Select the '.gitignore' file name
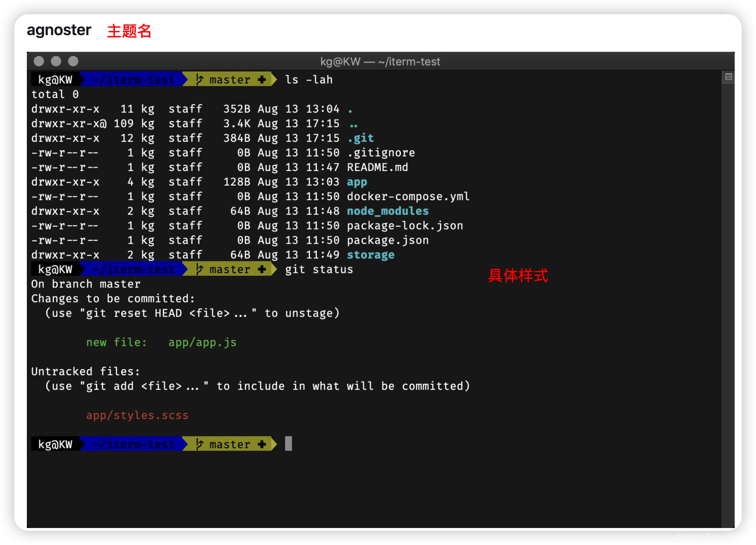The height and width of the screenshot is (545, 756). (381, 153)
